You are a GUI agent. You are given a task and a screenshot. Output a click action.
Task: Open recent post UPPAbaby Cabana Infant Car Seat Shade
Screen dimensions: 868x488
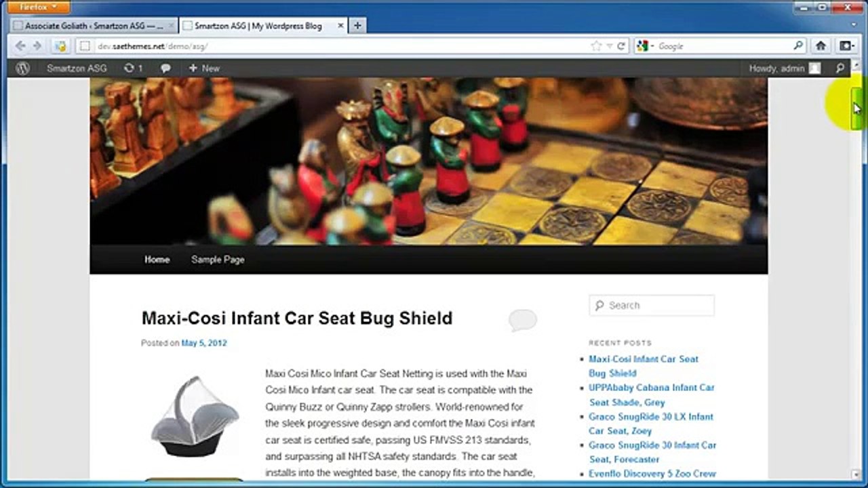pyautogui.click(x=652, y=394)
